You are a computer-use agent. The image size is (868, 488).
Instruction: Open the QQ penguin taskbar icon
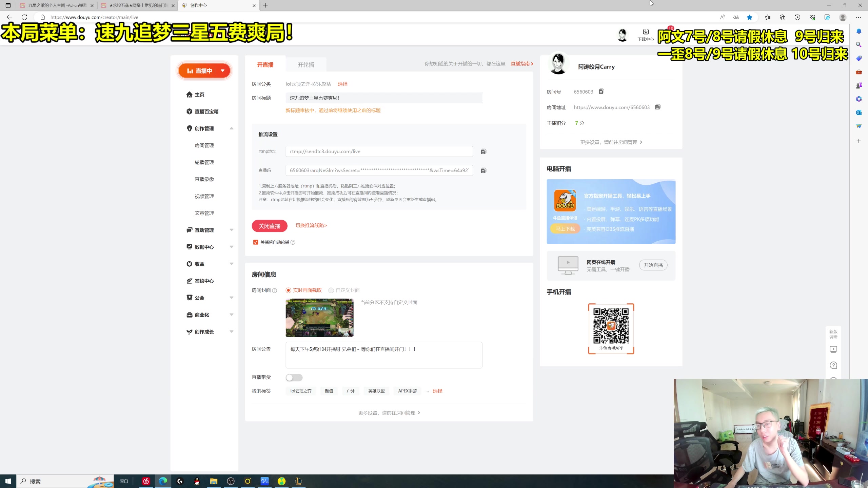[197, 481]
